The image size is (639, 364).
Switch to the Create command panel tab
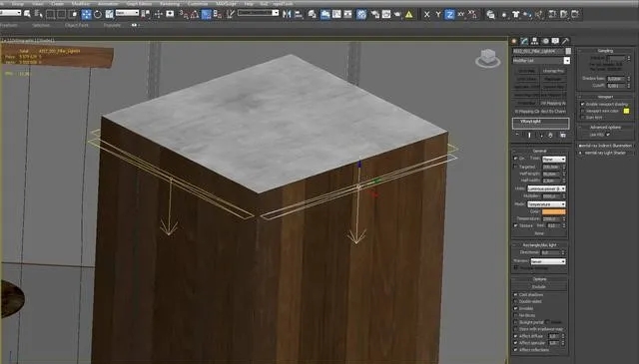514,41
